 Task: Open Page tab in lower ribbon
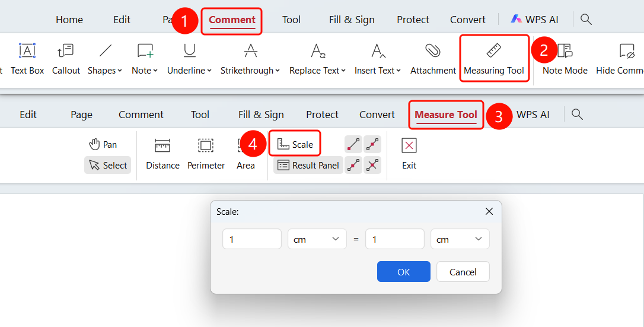[x=81, y=114]
